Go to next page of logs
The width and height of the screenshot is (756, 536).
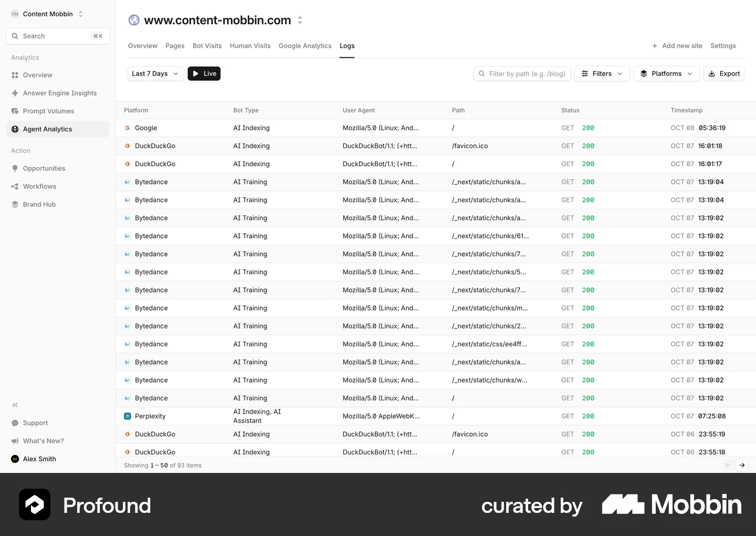pos(742,465)
